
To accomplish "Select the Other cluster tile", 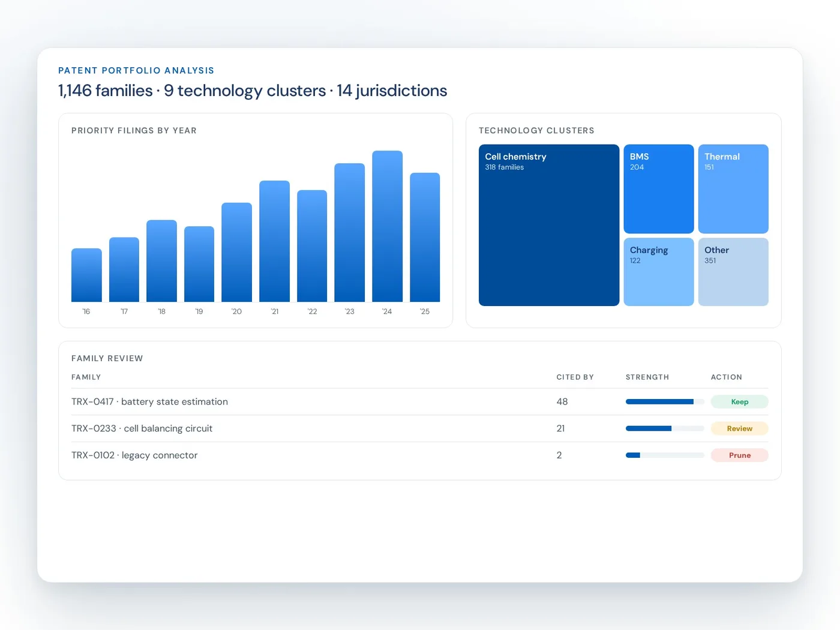I will point(733,272).
